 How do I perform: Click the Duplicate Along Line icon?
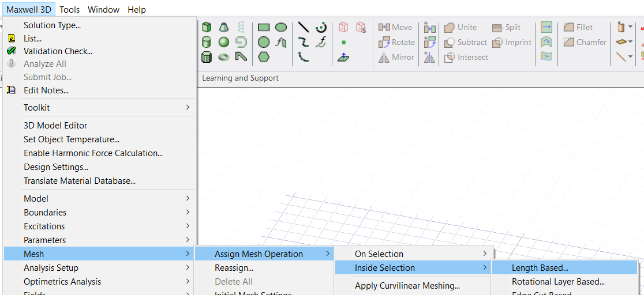[429, 28]
